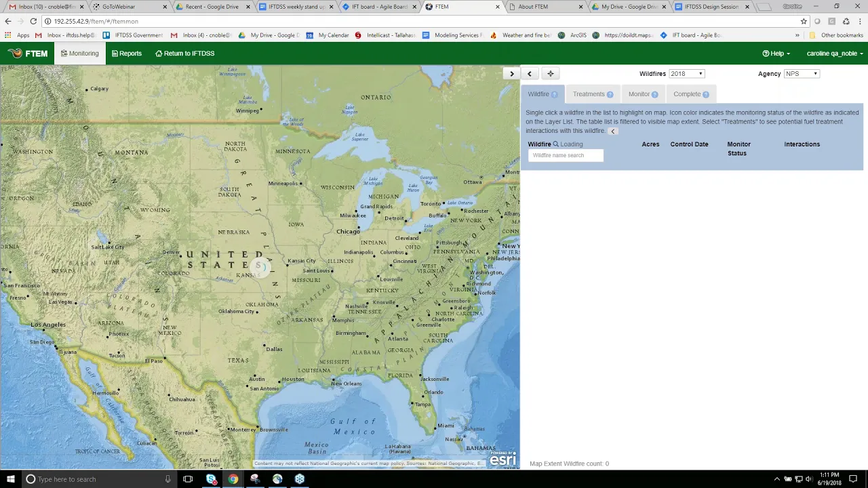The image size is (868, 488).
Task: Click the FTEM logo in the header
Action: [x=28, y=54]
